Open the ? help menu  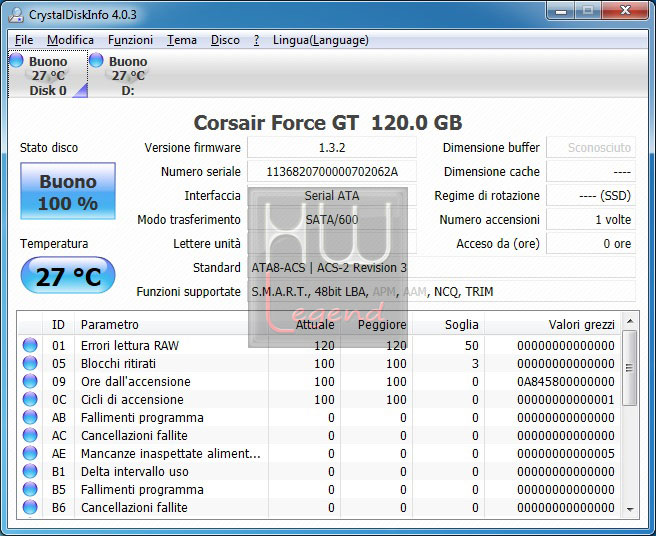tap(256, 40)
